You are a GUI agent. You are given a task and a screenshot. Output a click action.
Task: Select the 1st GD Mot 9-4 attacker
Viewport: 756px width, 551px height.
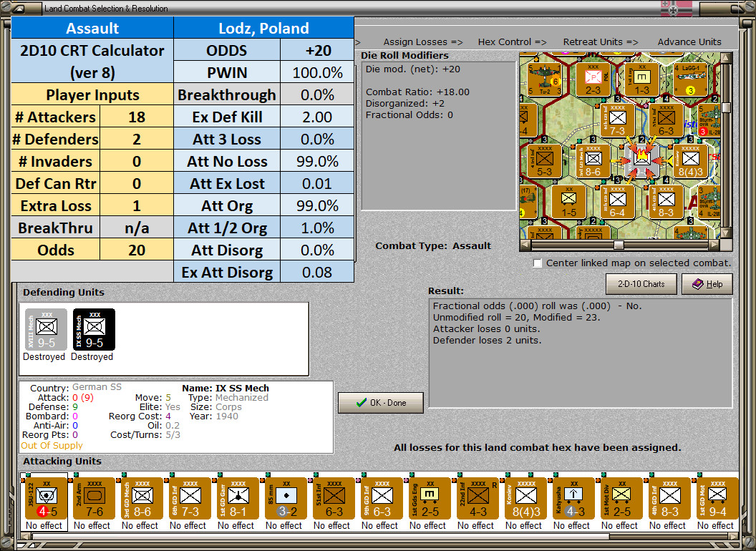click(717, 499)
